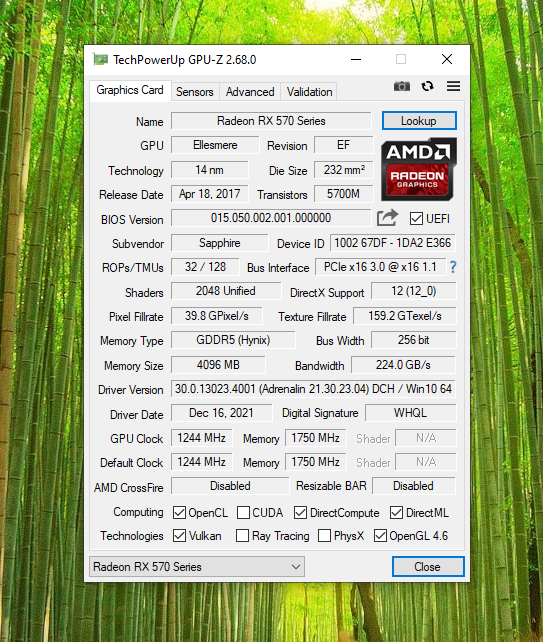The height and width of the screenshot is (642, 543).
Task: Take a screenshot with the camera icon
Action: (x=402, y=86)
